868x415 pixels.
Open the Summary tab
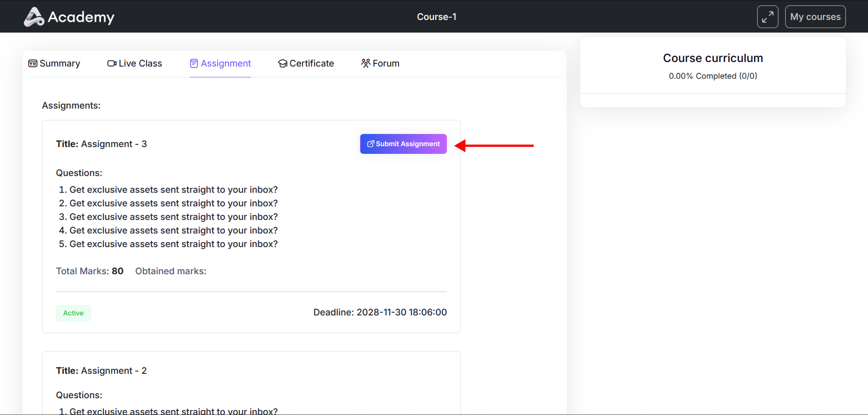pos(60,63)
